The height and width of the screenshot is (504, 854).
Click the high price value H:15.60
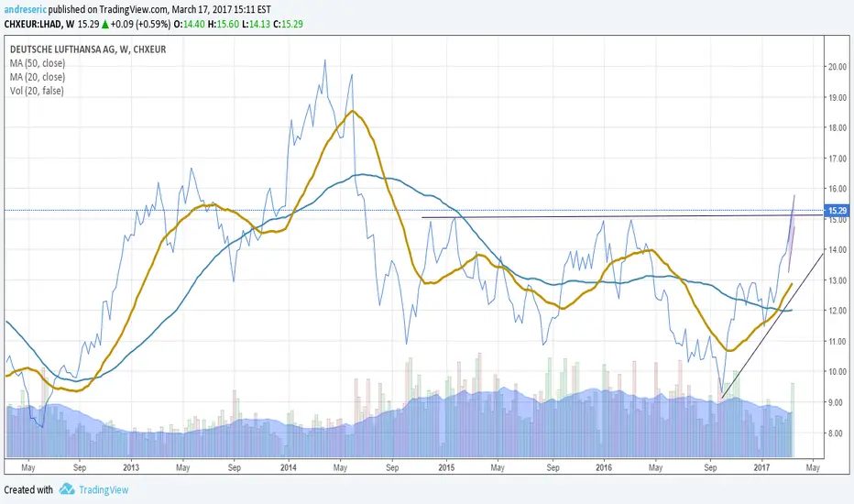point(224,24)
